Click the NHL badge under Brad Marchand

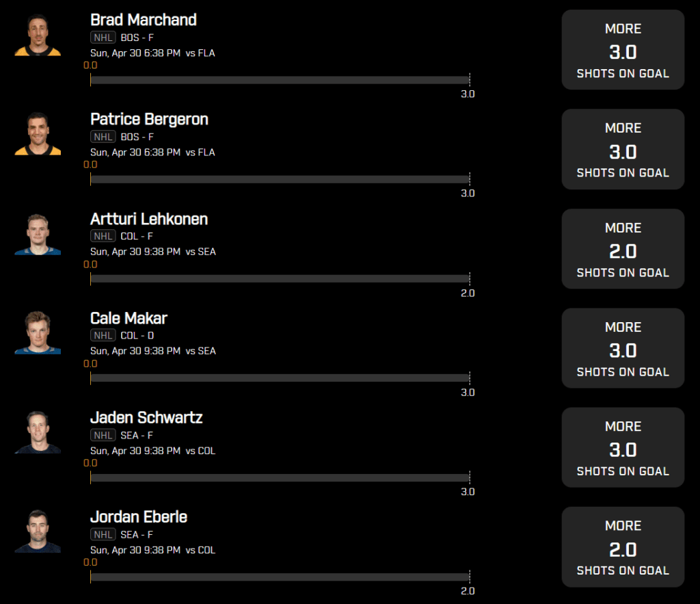pos(103,38)
